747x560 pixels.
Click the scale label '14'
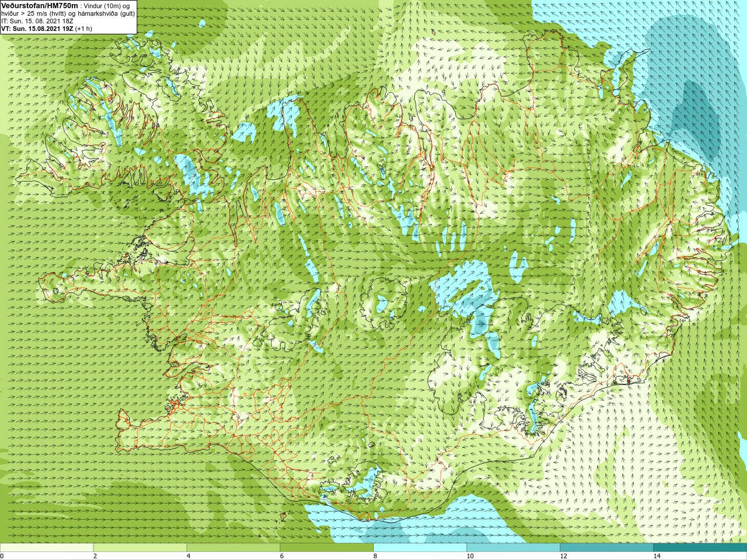(657, 556)
